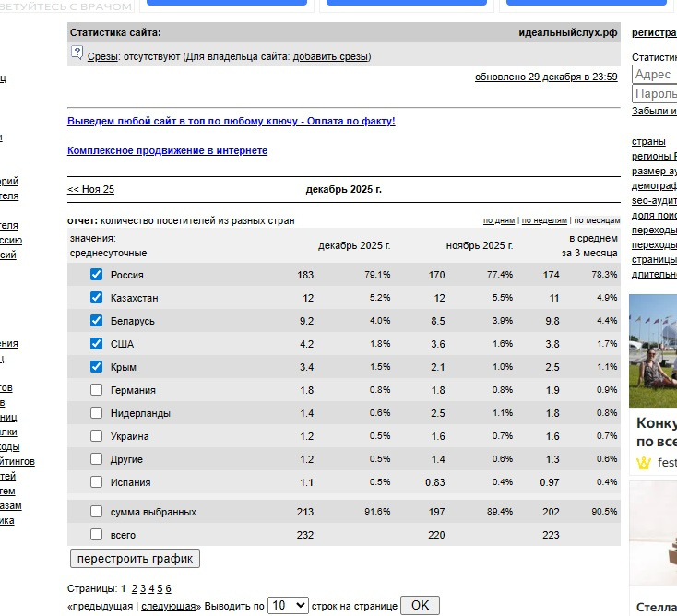677x616 pixels.
Task: Switch report view to по дням
Action: [x=499, y=220]
